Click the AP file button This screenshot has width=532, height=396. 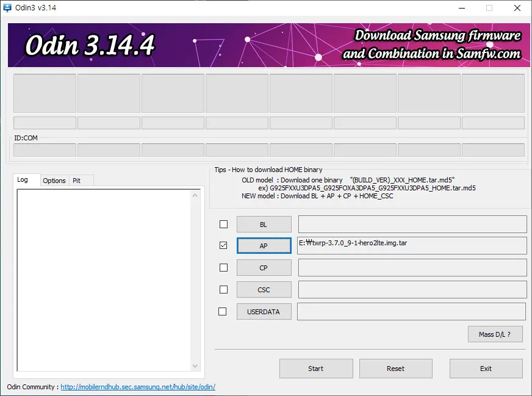point(264,246)
